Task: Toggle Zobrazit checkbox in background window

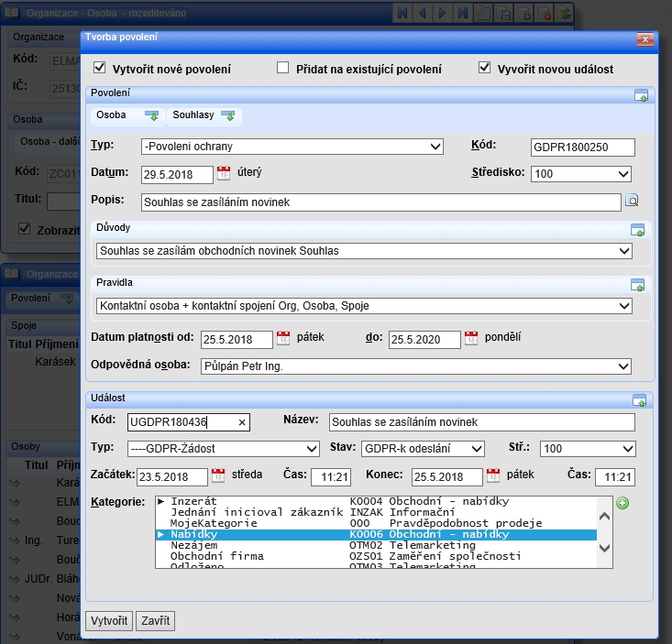Action: (25, 229)
